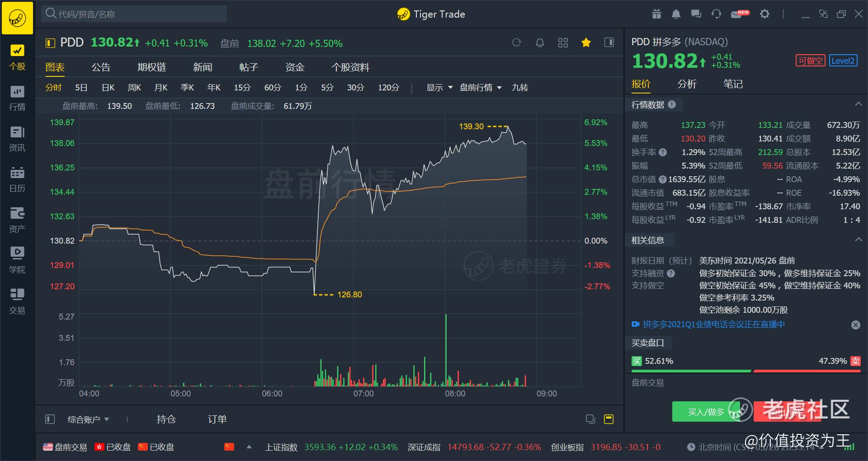Open the chat messages icon in title bar
Screen dimensions: 868x461
(x=696, y=14)
